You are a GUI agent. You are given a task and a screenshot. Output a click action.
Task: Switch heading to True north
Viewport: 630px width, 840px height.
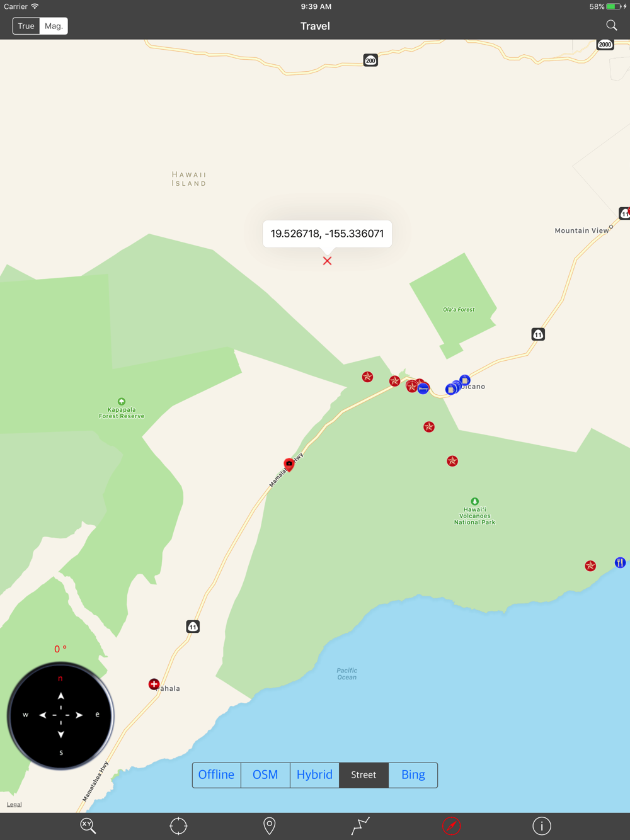tap(26, 26)
